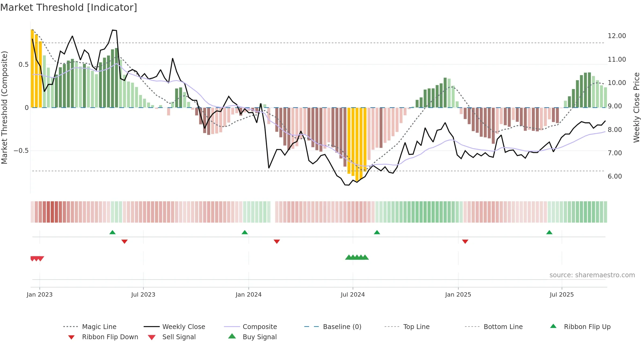Click the 12.00 price axis label
The image size is (644, 362).
click(617, 36)
